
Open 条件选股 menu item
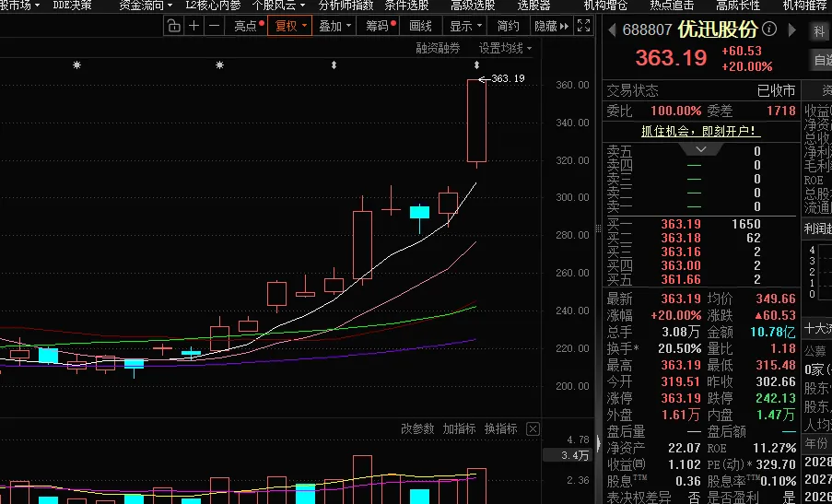point(406,6)
